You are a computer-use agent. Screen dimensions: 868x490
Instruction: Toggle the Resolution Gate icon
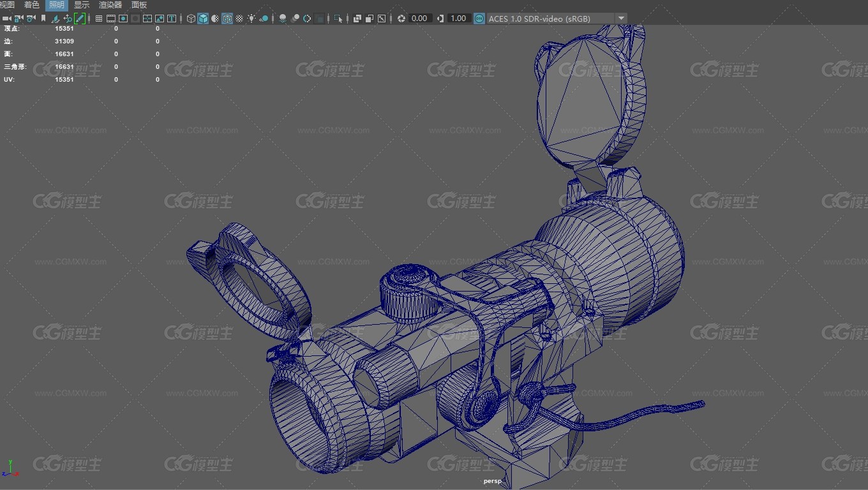pos(123,19)
